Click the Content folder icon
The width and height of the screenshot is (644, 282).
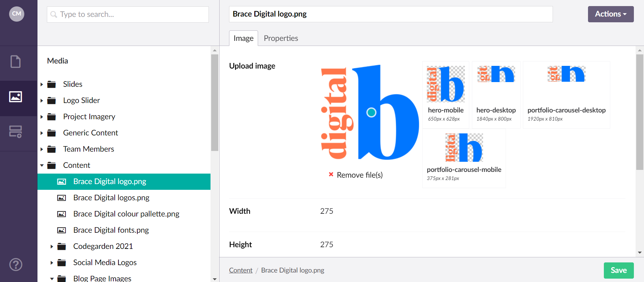(52, 165)
